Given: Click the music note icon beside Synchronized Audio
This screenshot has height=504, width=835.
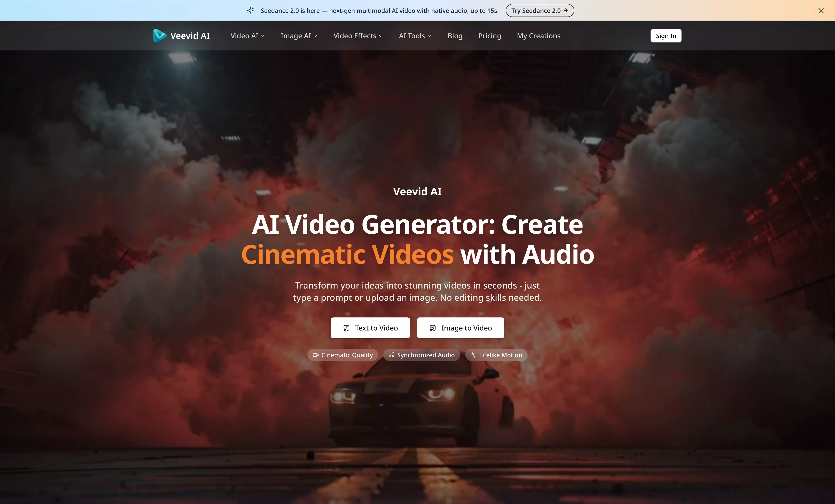Looking at the screenshot, I should (392, 355).
